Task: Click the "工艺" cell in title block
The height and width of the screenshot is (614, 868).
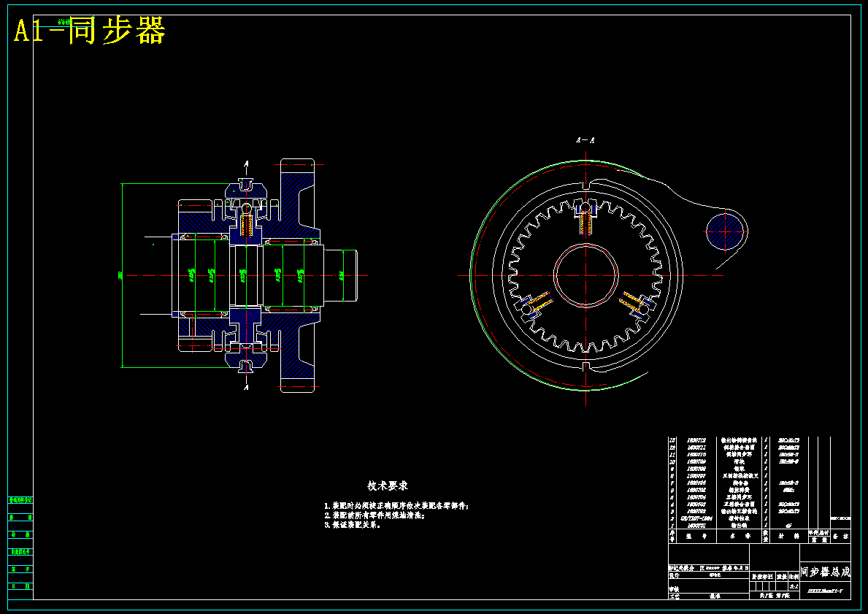Action: click(x=674, y=596)
